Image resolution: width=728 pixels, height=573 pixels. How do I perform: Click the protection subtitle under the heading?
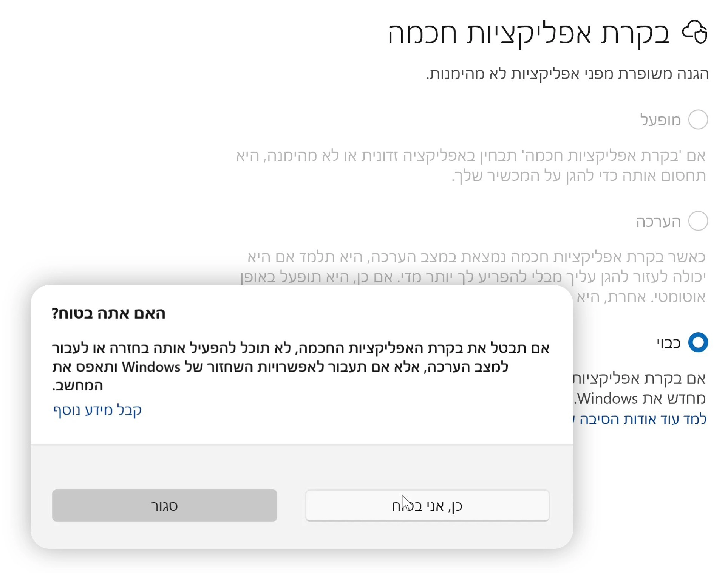coord(567,74)
